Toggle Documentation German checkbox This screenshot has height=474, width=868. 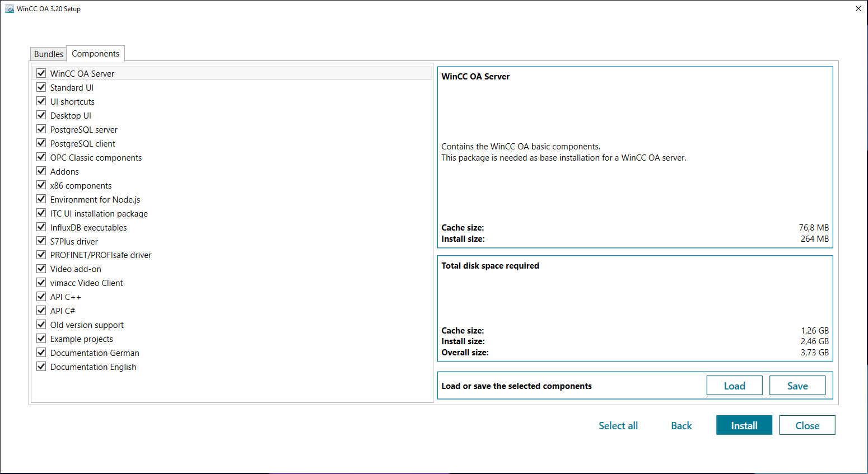click(41, 353)
